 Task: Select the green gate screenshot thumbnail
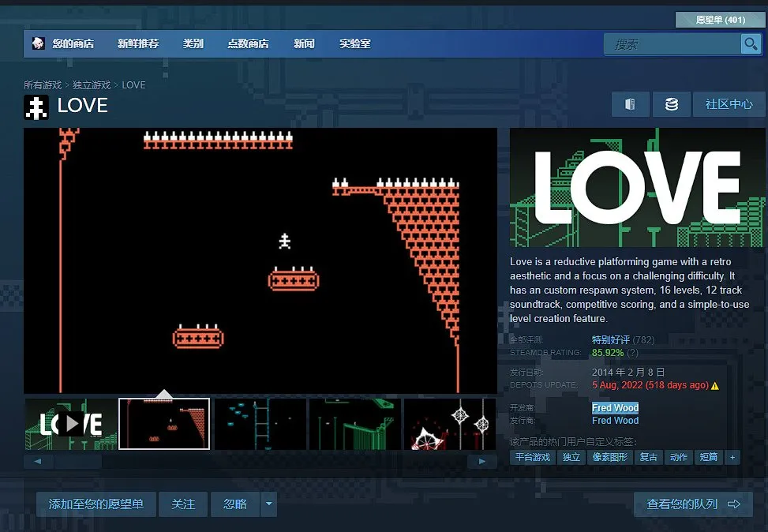[x=355, y=424]
